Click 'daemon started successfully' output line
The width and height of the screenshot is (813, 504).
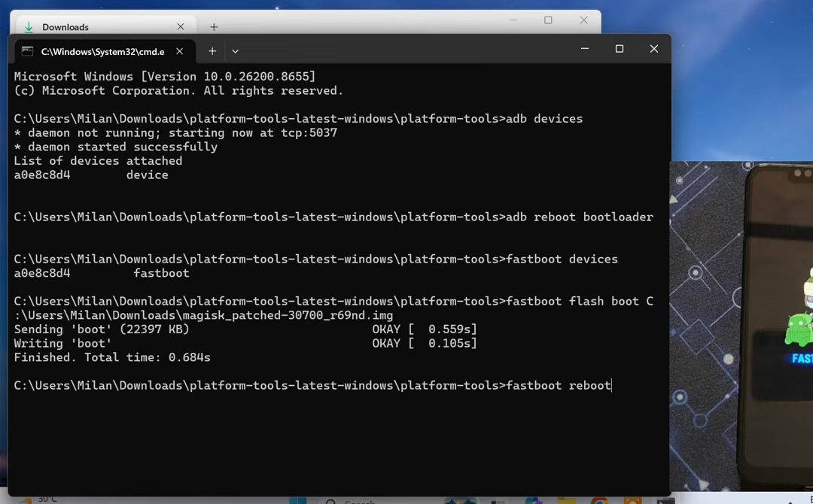[116, 147]
